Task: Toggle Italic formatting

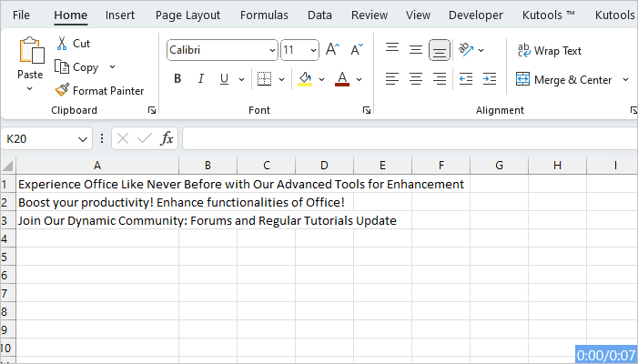Action: pyautogui.click(x=200, y=79)
